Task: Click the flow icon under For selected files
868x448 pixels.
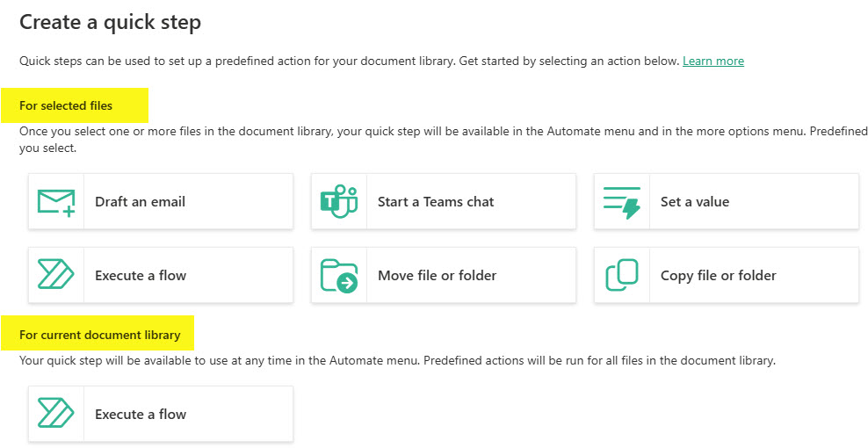Action: click(56, 276)
